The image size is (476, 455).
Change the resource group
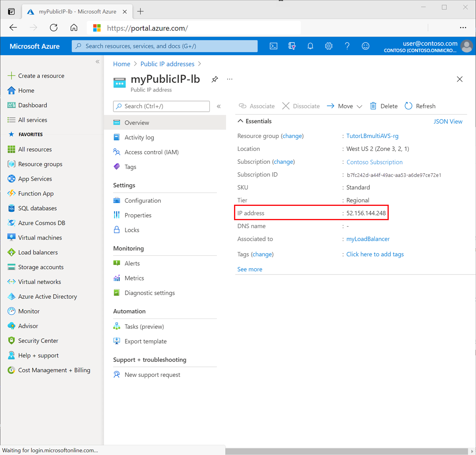(x=292, y=136)
